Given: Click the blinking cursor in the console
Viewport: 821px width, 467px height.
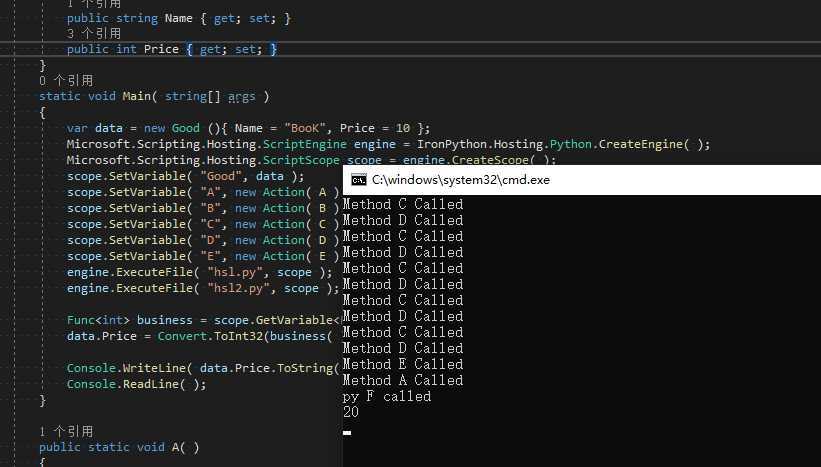Looking at the screenshot, I should coord(347,433).
